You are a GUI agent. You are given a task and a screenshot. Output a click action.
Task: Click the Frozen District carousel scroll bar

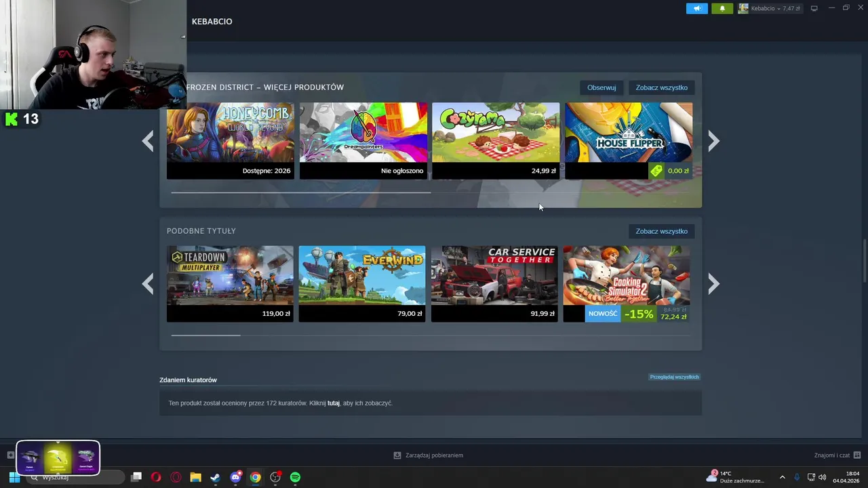click(x=300, y=192)
